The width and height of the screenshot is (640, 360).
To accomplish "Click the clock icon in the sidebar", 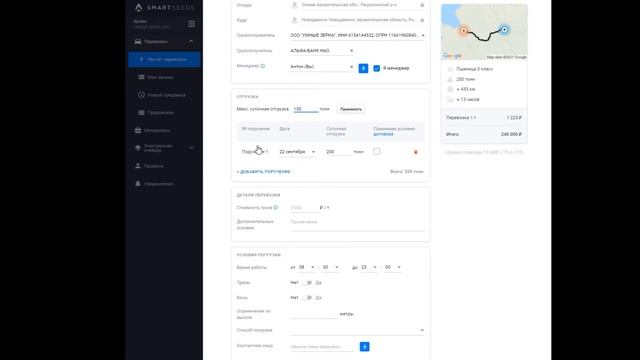I will point(141,95).
